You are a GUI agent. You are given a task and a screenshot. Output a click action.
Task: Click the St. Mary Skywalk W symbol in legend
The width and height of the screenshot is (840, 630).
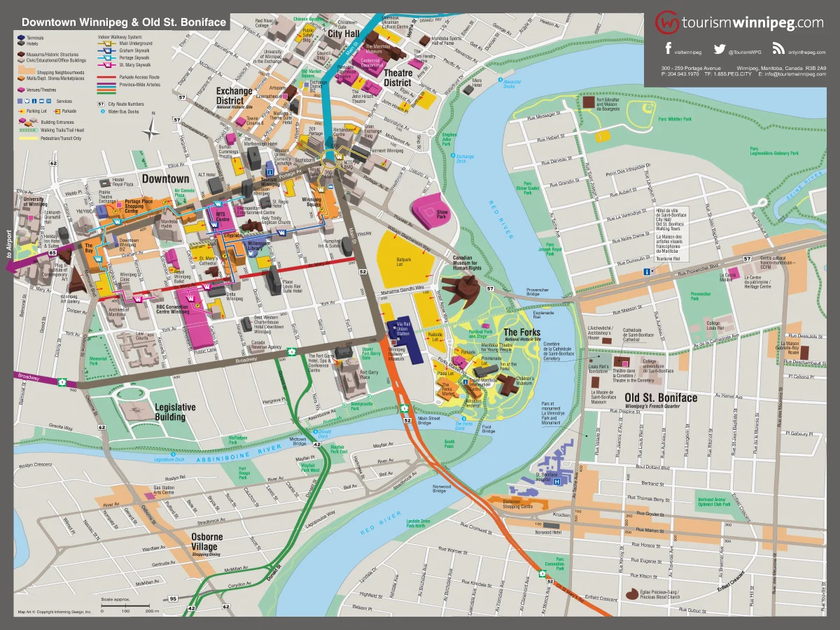coord(108,65)
